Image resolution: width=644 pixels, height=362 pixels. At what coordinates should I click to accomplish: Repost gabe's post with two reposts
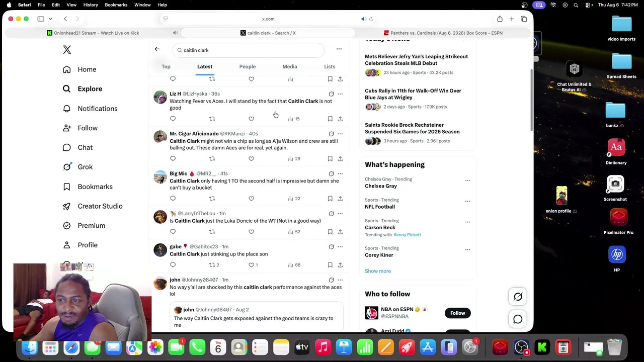(214, 265)
